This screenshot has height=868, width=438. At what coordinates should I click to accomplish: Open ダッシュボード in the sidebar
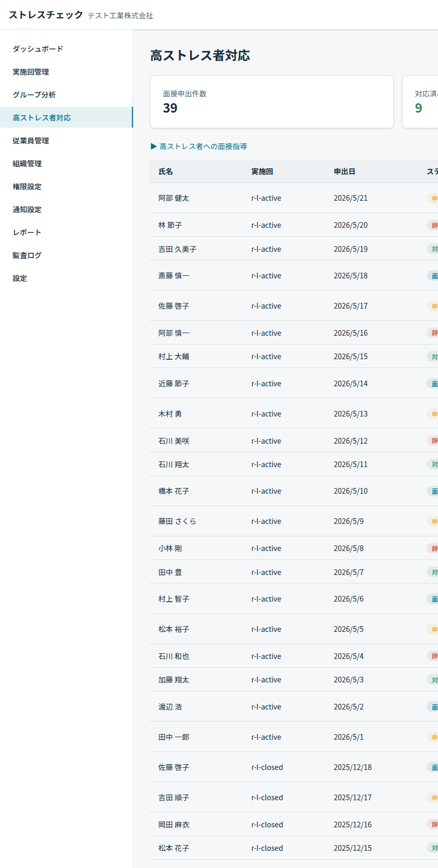pyautogui.click(x=38, y=49)
